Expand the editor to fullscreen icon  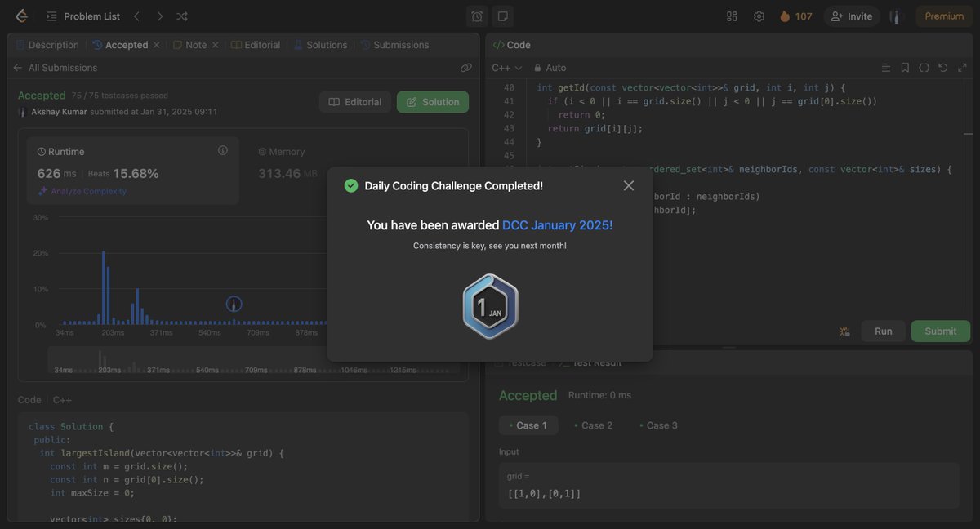click(962, 68)
